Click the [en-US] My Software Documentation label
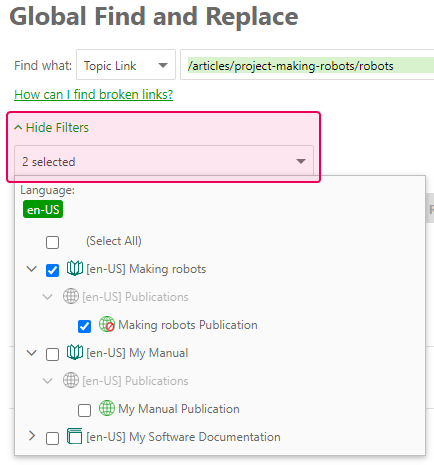The image size is (434, 465). coord(183,437)
